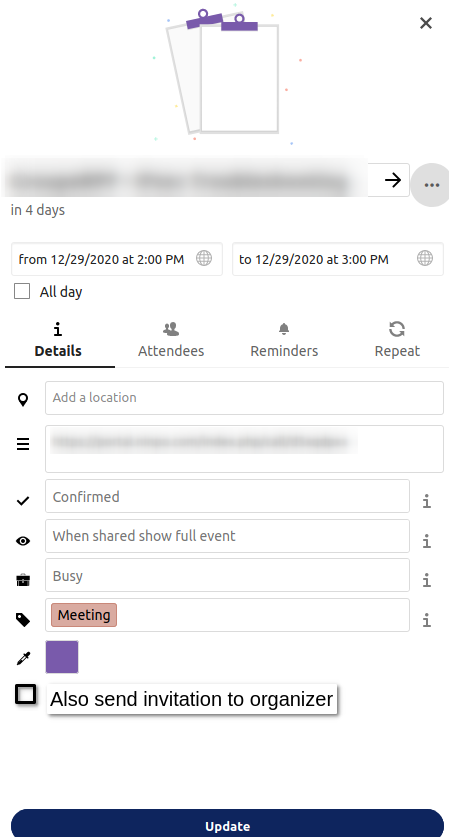
Task: Click the info icon next to Confirmed status
Action: tap(427, 501)
